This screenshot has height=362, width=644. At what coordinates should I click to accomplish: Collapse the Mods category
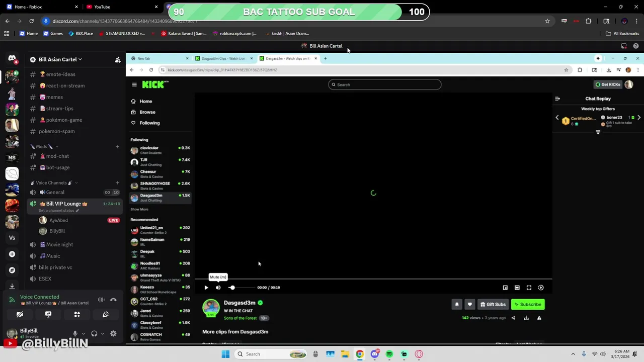click(44, 146)
